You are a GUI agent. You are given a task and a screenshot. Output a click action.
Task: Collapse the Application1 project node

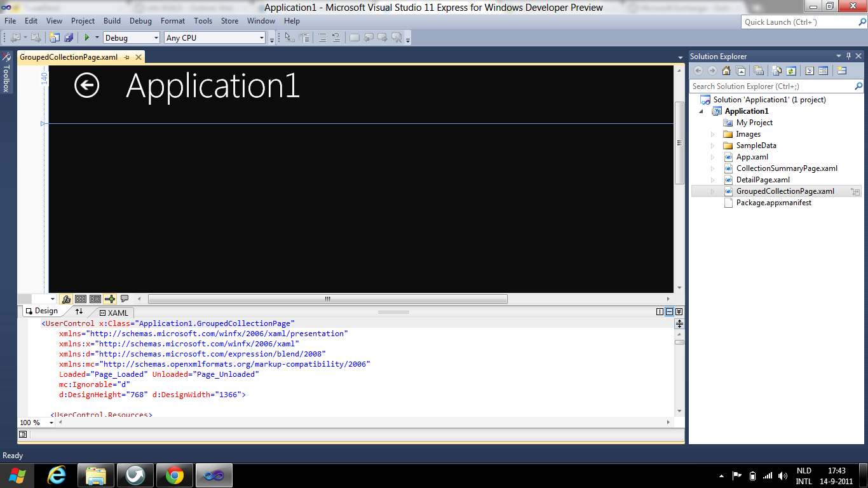click(702, 111)
